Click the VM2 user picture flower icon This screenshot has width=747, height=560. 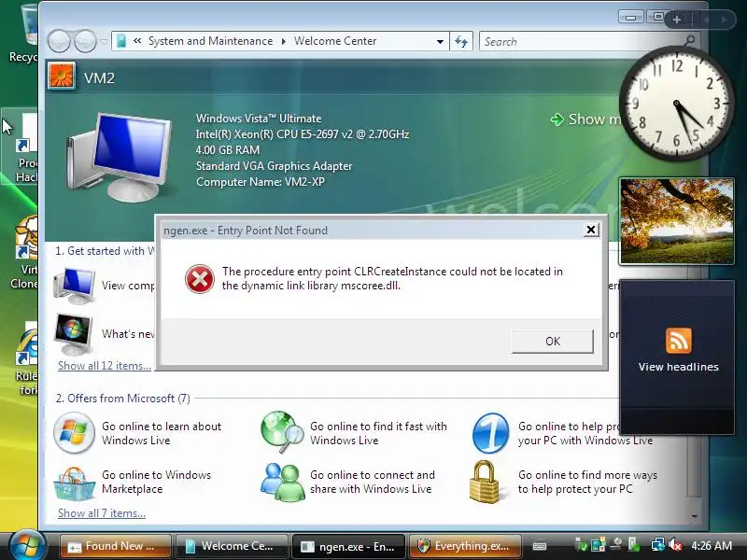pos(62,76)
